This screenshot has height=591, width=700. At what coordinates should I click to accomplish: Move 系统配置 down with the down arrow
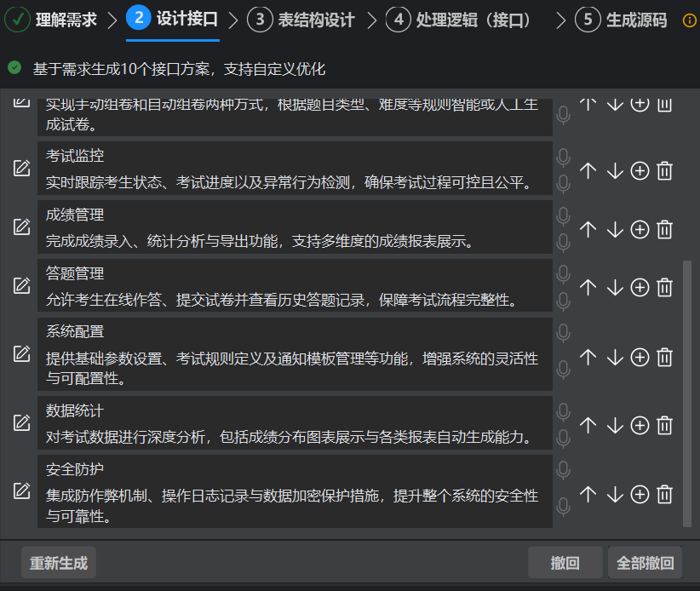pyautogui.click(x=615, y=357)
